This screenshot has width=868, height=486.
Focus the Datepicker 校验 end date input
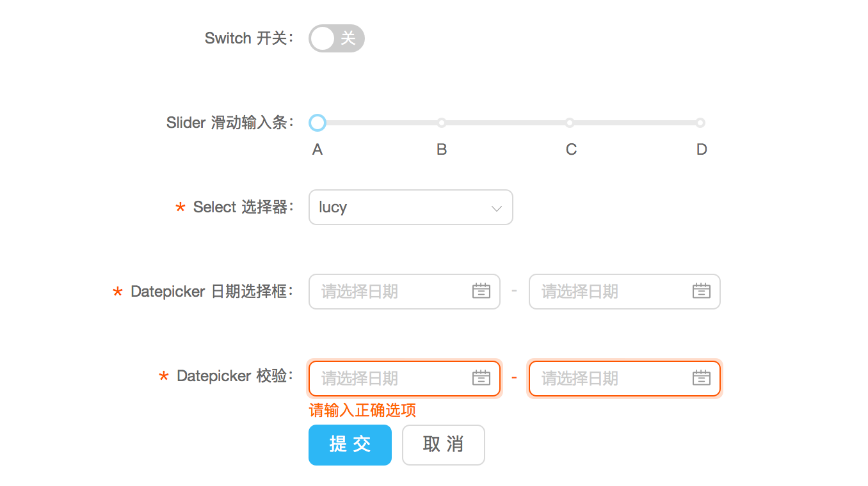(x=625, y=379)
